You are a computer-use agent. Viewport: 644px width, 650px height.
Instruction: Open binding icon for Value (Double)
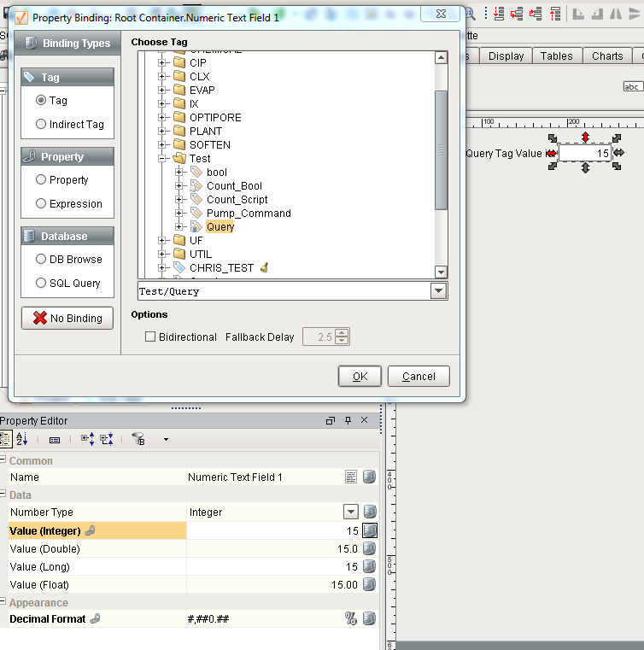click(x=369, y=548)
